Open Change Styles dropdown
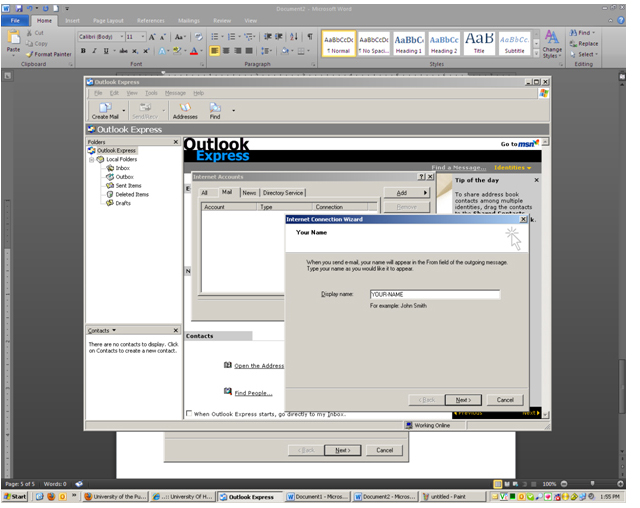The image size is (640, 508). click(x=552, y=44)
